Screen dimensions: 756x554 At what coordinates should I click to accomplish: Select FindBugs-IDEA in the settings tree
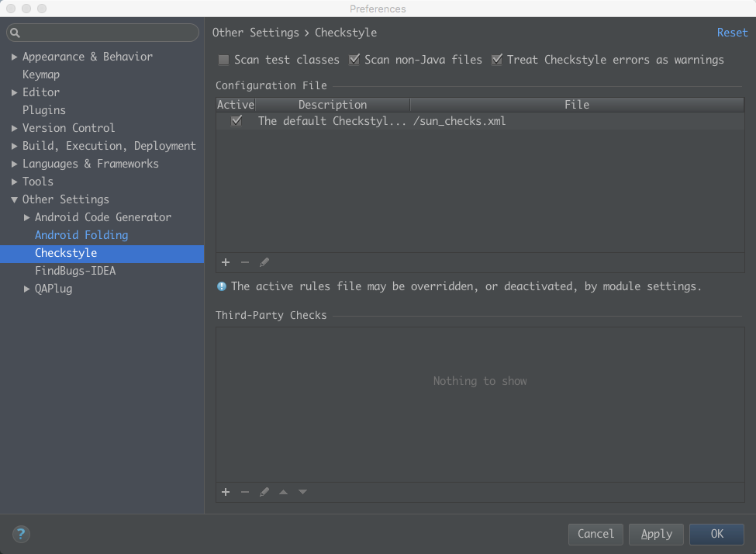[x=75, y=271]
